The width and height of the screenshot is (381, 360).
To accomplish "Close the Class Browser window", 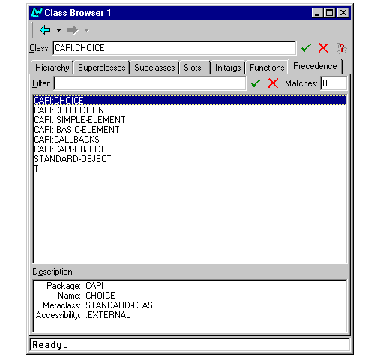I will click(x=343, y=13).
